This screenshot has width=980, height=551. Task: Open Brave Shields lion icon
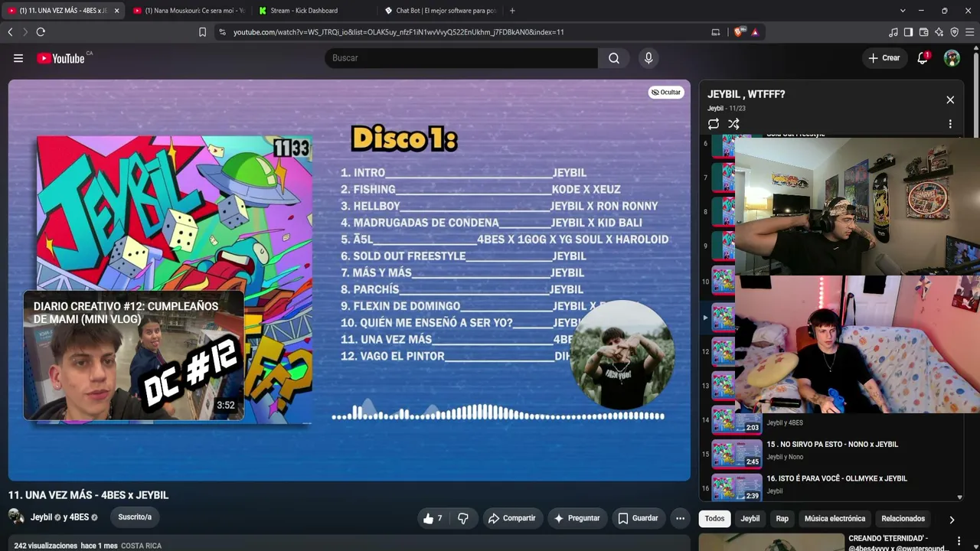tap(739, 32)
